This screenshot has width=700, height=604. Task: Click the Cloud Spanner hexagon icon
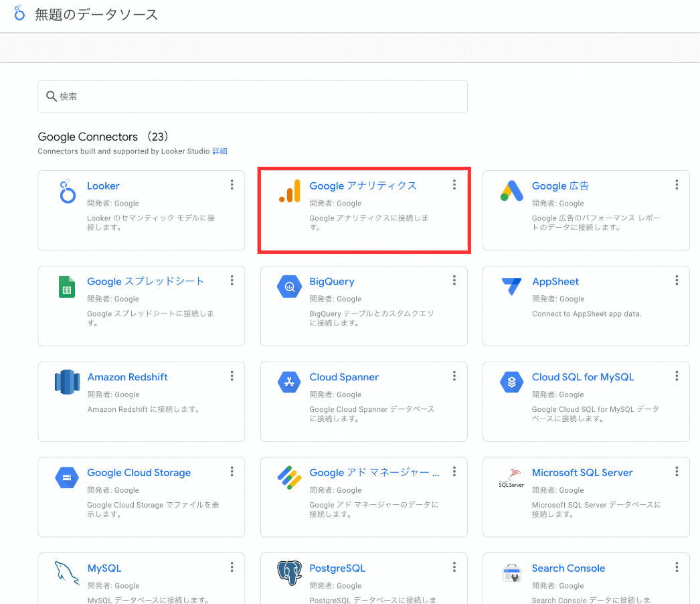pyautogui.click(x=289, y=382)
